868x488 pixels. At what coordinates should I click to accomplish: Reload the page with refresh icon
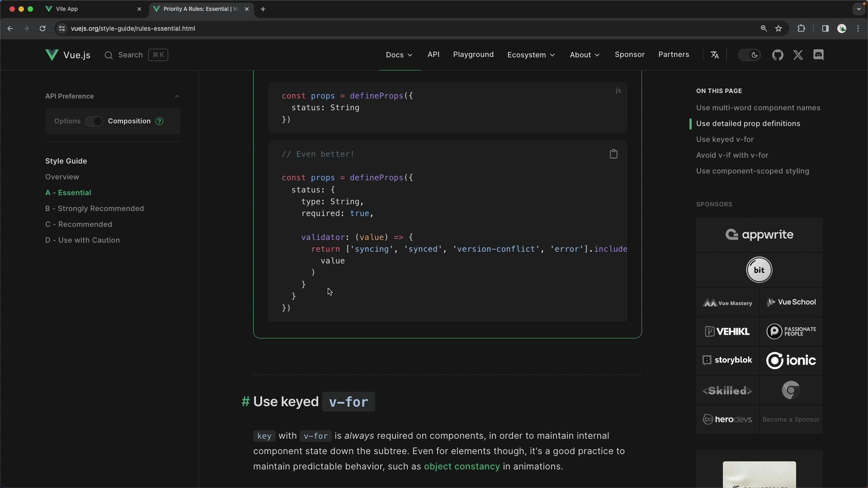pos(42,28)
